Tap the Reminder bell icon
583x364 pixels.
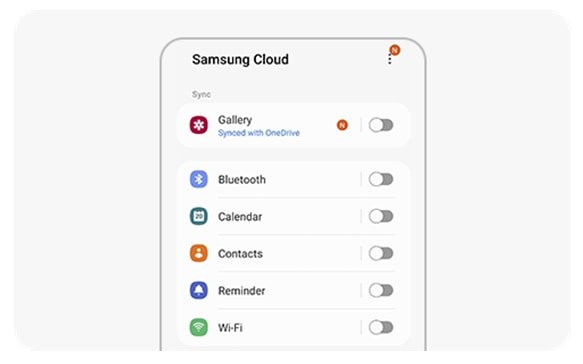[x=199, y=290]
